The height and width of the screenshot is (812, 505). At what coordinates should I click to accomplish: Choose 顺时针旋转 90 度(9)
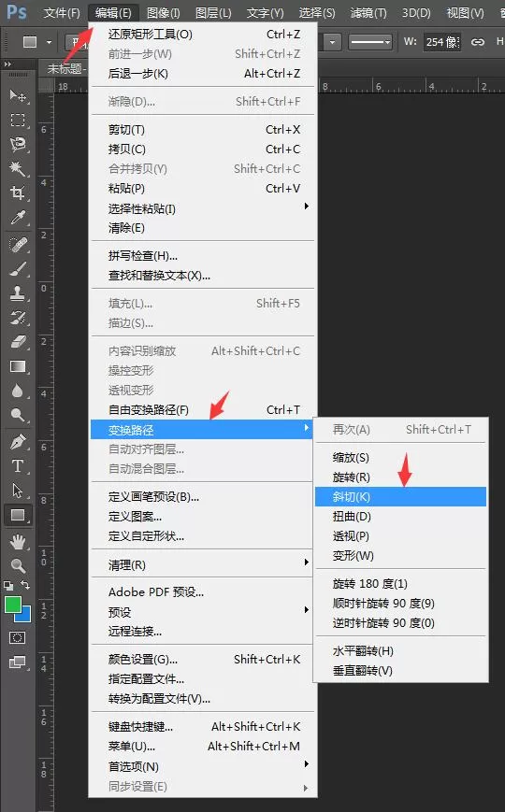click(x=401, y=604)
